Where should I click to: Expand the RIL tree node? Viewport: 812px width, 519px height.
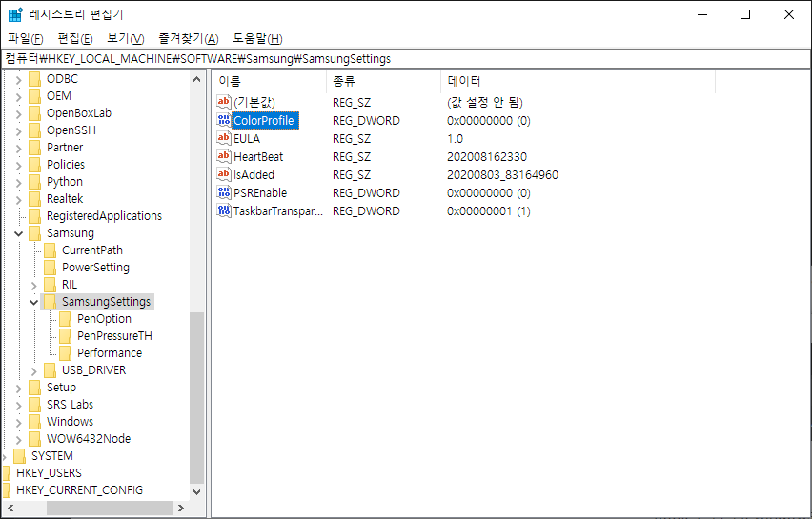pos(34,285)
